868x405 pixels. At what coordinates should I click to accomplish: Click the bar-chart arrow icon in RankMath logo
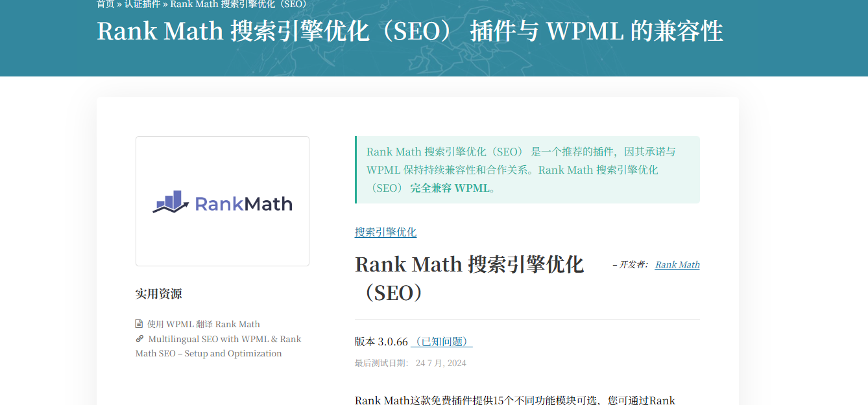pyautogui.click(x=171, y=202)
